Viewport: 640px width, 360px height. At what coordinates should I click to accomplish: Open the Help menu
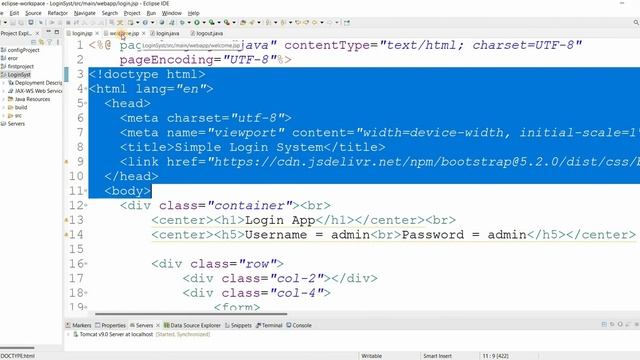tap(193, 13)
